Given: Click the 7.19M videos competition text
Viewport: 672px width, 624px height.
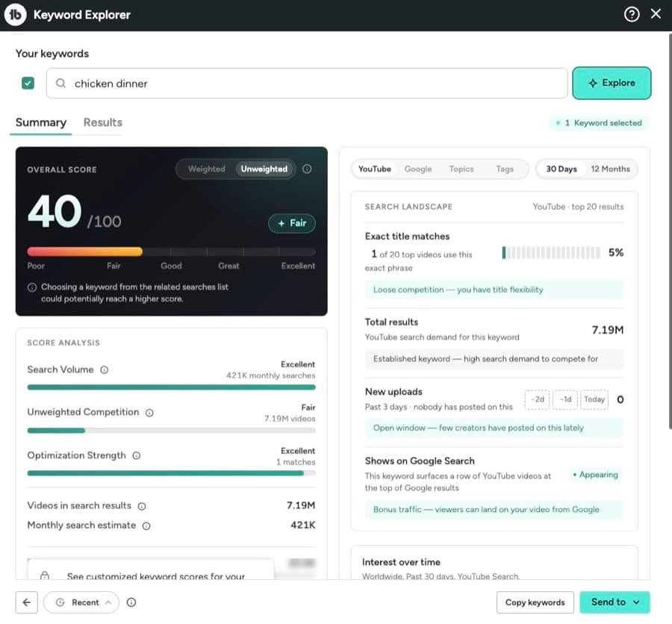Looking at the screenshot, I should [290, 419].
